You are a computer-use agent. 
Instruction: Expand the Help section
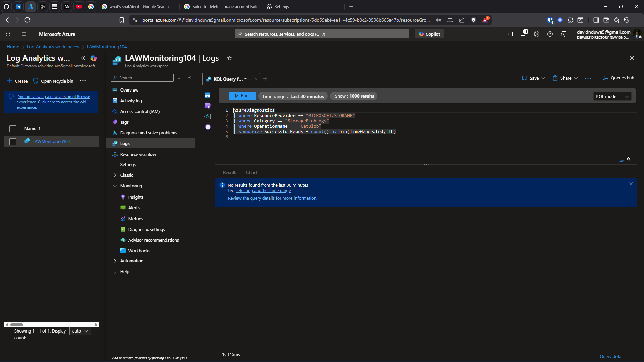coord(115,271)
